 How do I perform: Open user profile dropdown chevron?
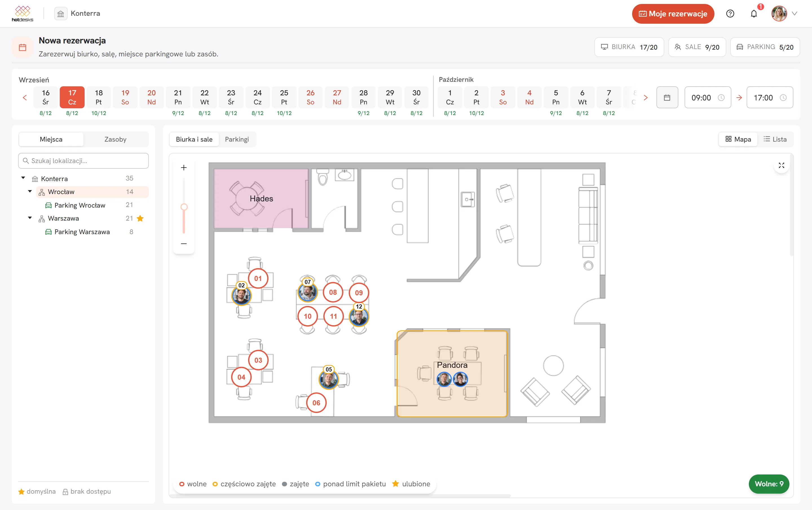click(x=794, y=14)
